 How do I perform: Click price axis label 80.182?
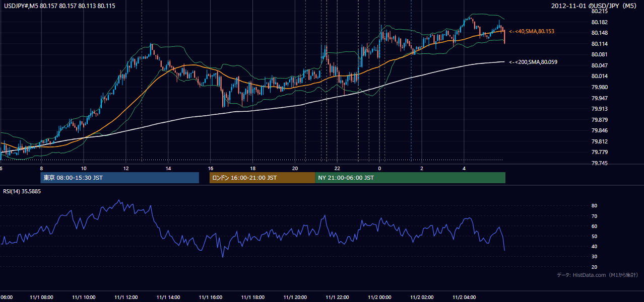point(600,22)
